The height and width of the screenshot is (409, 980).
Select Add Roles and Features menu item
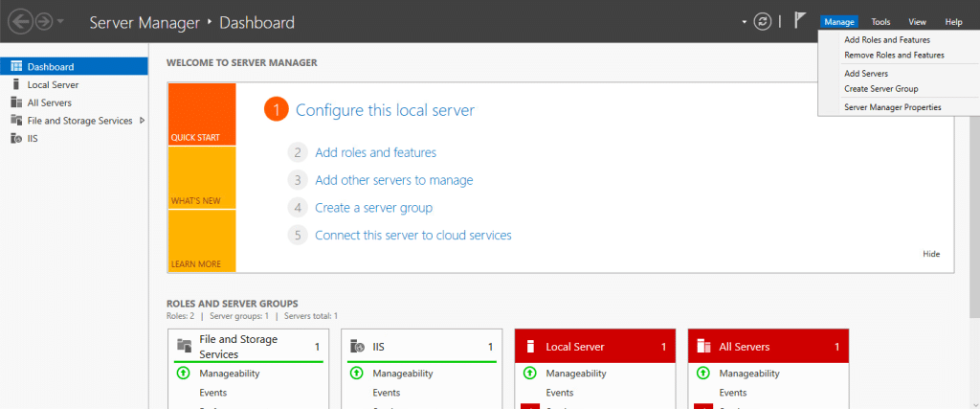click(x=887, y=40)
